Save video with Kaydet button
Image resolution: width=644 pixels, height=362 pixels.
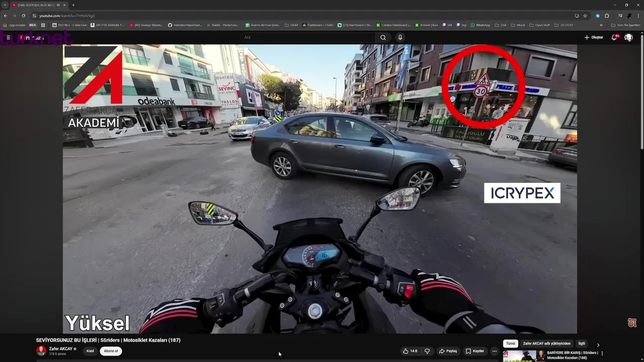pyautogui.click(x=474, y=351)
